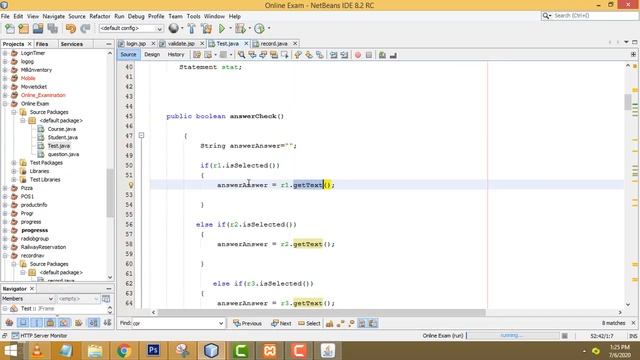The image size is (640, 360).
Task: Click the Select button in Find bar
Action: [309, 323]
